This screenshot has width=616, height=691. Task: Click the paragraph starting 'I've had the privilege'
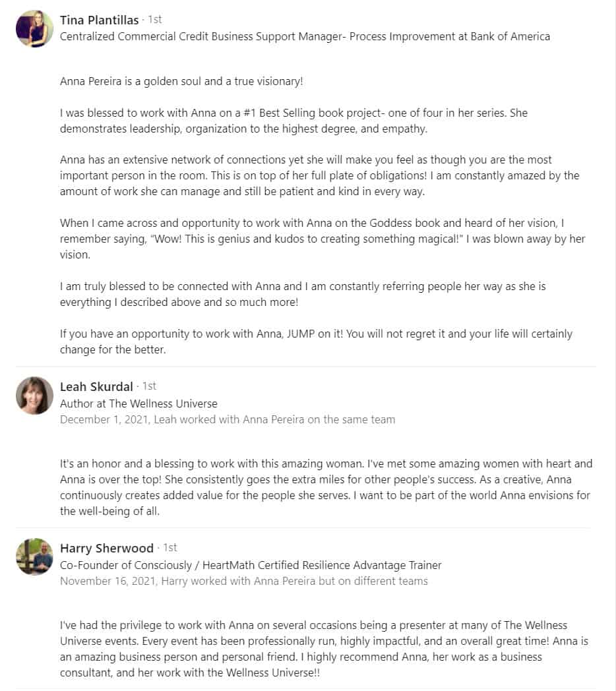pyautogui.click(x=324, y=649)
